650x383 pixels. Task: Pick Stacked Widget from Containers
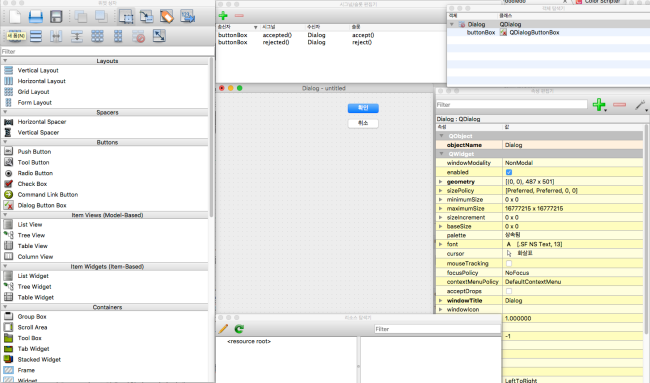39,359
